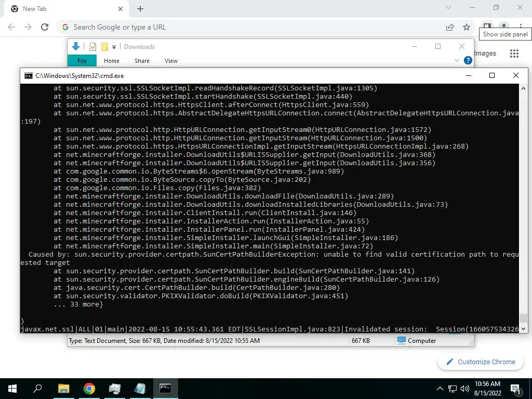Open the volume tray icon
Image resolution: width=532 pixels, height=399 pixels.
point(465,389)
